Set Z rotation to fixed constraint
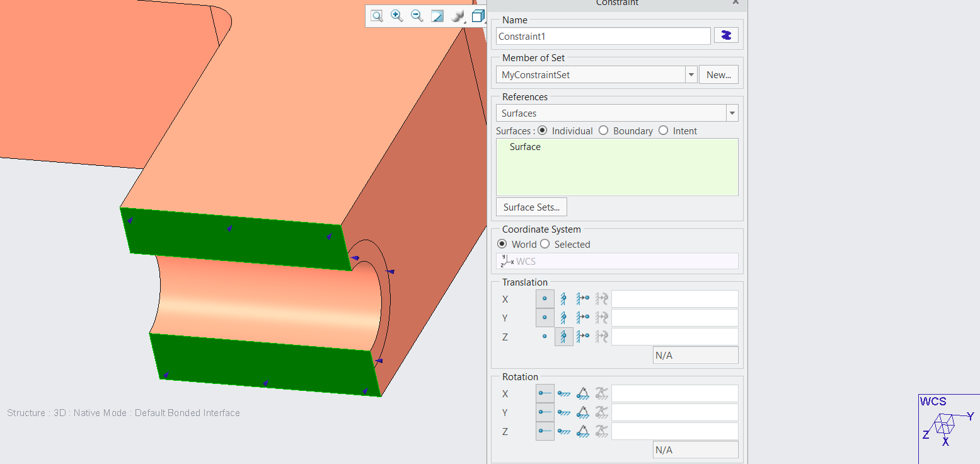 coord(563,431)
